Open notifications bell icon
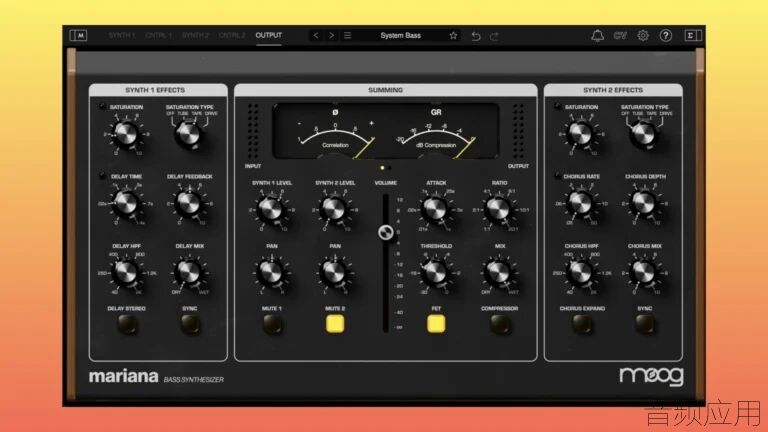This screenshot has width=768, height=432. [x=597, y=35]
